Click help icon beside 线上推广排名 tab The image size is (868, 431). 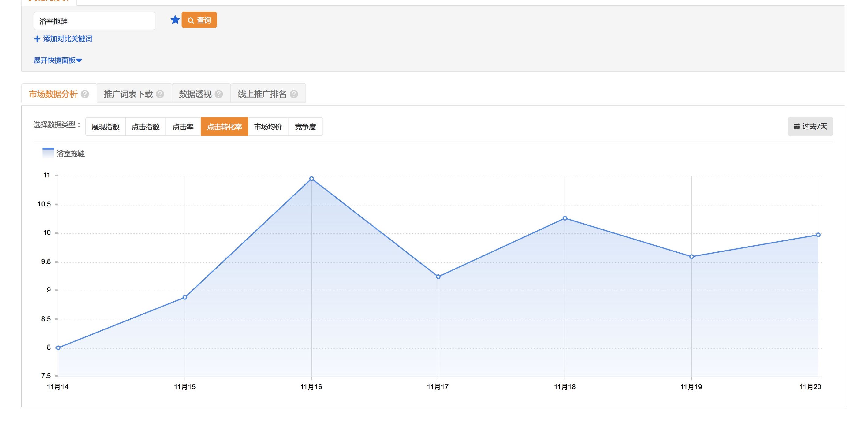pyautogui.click(x=294, y=94)
